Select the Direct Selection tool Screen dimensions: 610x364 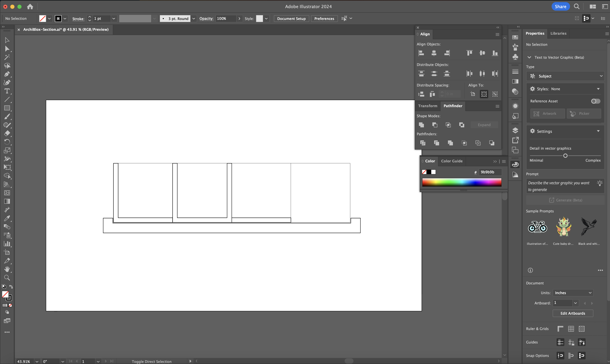point(7,49)
